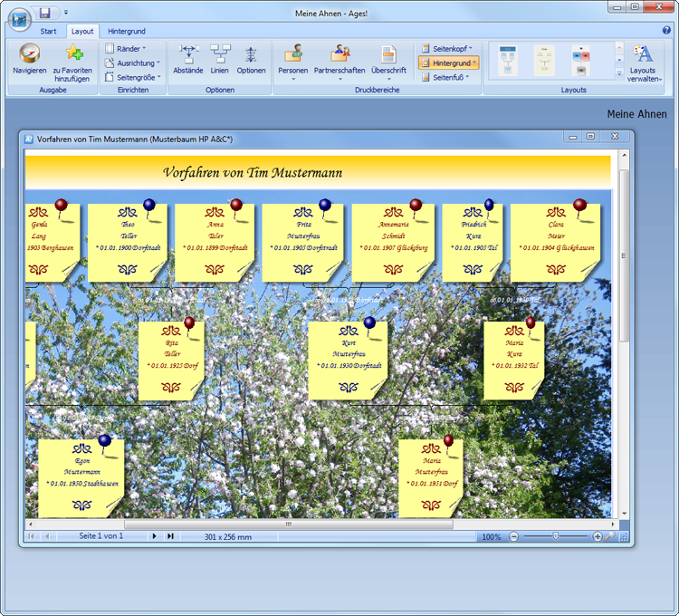Toggle the Seitenfuß option

(x=445, y=77)
